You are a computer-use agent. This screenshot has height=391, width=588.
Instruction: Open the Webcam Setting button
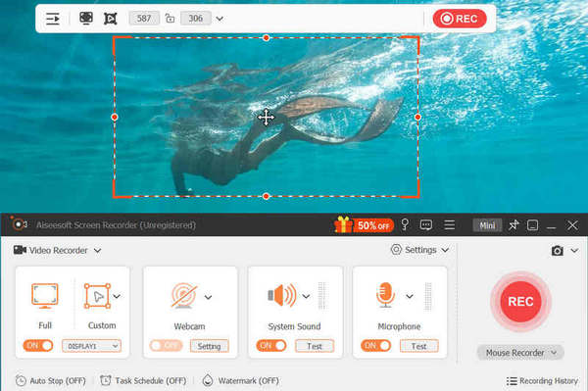point(210,346)
